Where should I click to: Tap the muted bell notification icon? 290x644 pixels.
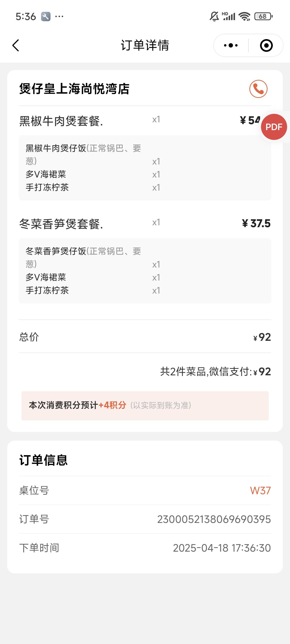pos(214,16)
